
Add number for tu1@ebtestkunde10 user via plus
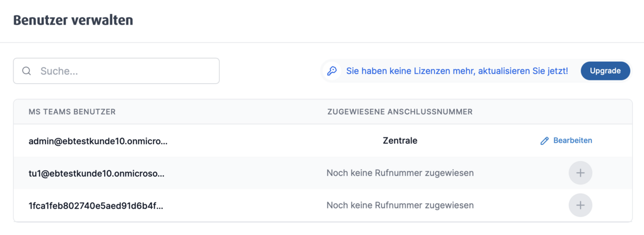click(x=580, y=173)
